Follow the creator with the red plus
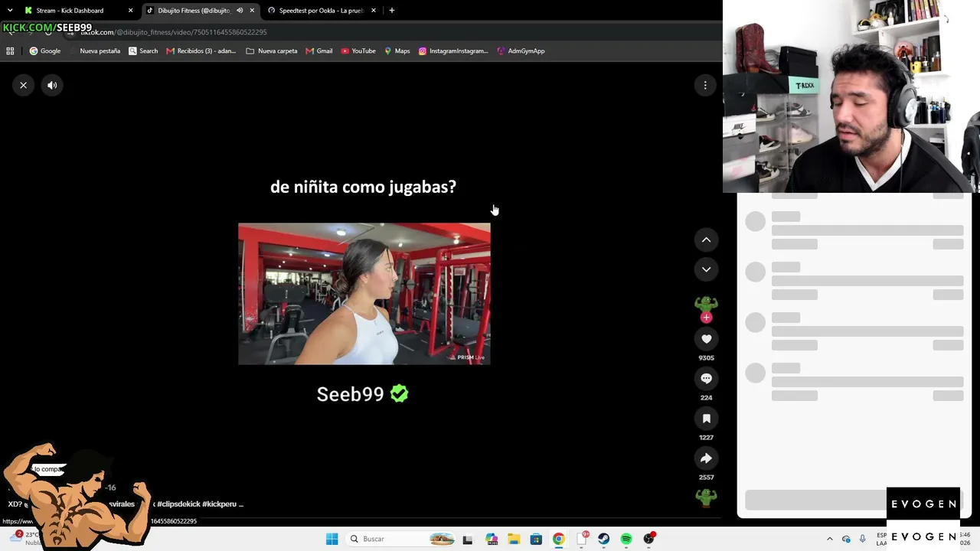The width and height of the screenshot is (980, 551). pos(706,318)
